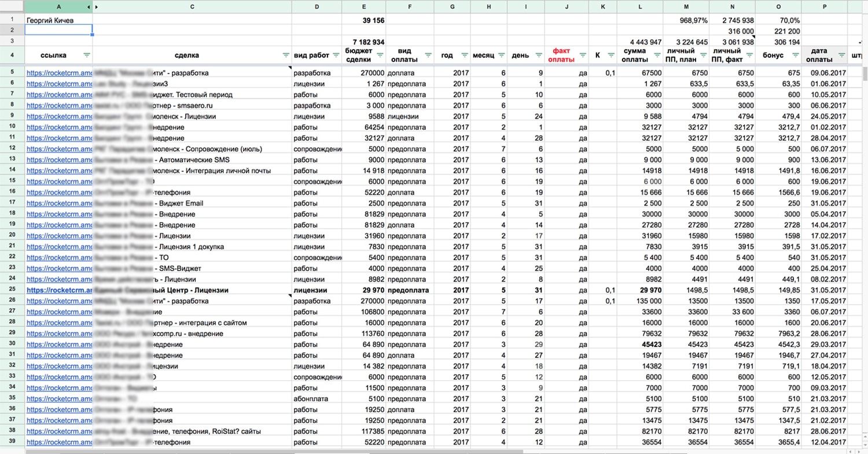The width and height of the screenshot is (868, 454).
Task: Select column L by its letter header
Action: tap(640, 7)
